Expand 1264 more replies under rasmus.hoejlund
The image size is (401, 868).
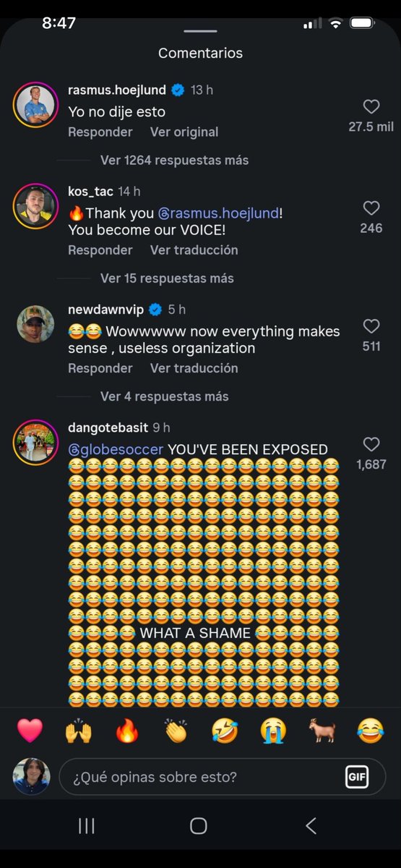pos(174,160)
